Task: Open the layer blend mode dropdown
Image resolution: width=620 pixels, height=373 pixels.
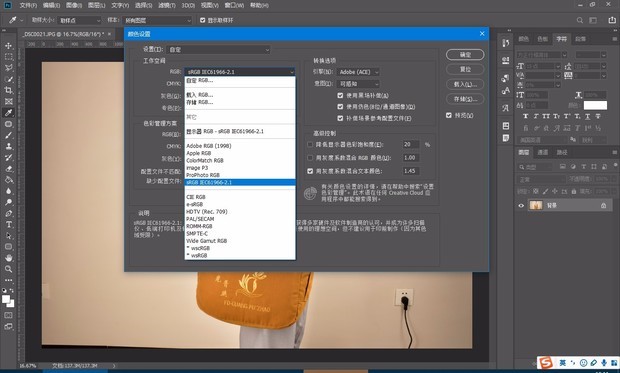Action: [x=542, y=179]
